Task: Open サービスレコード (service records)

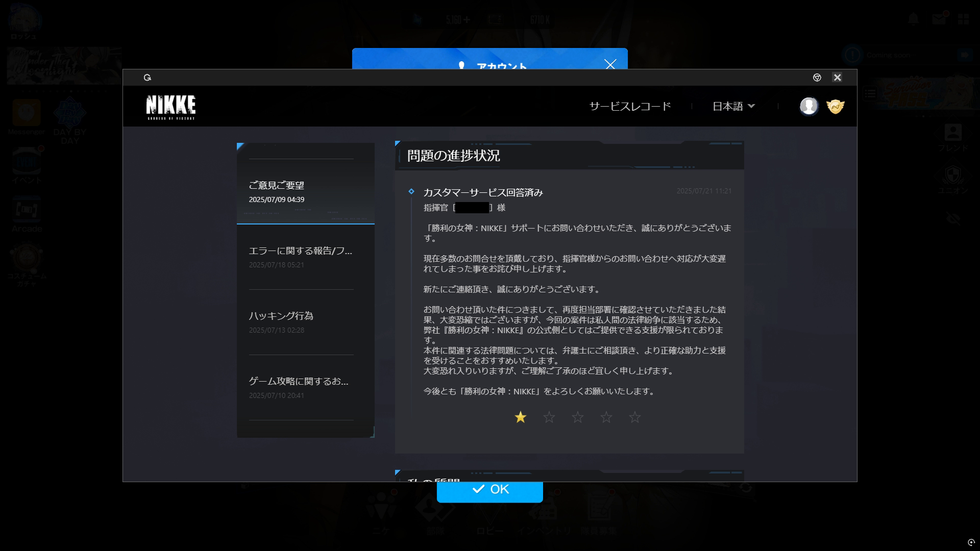Action: 630,106
